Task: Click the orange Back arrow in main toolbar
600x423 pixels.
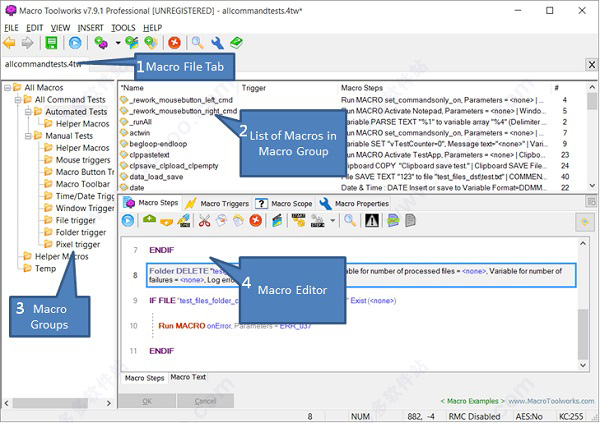Action: [9, 43]
